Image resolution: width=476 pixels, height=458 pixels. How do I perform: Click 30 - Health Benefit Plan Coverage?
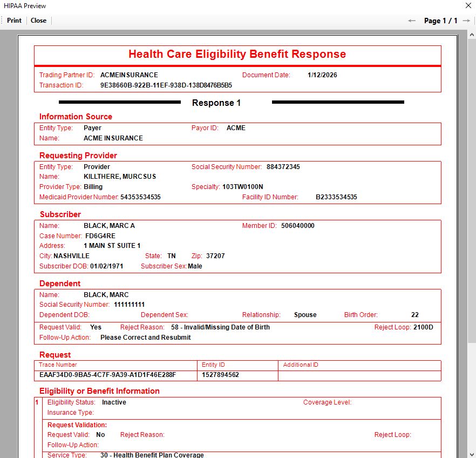tap(152, 455)
